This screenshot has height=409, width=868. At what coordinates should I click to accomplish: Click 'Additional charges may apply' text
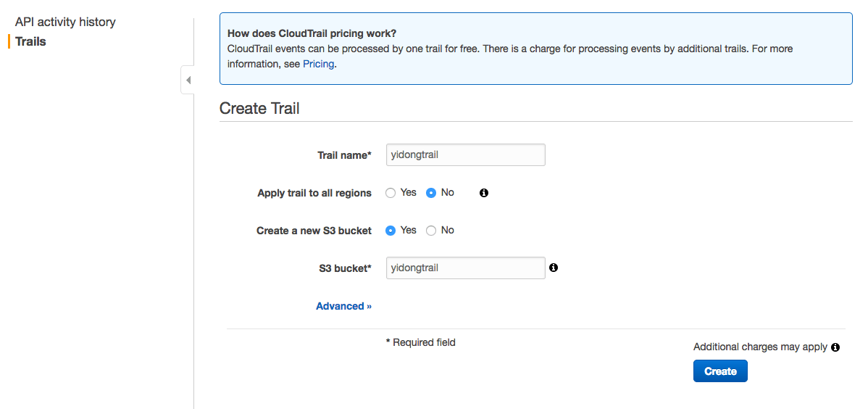(x=760, y=347)
